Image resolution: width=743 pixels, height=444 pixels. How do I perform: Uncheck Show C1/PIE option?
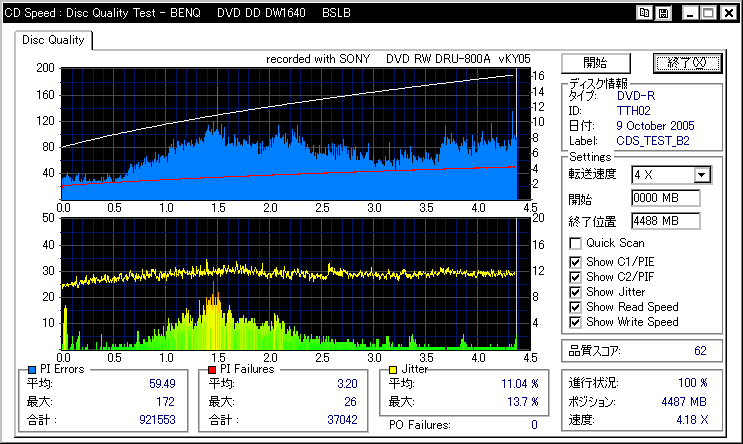[x=575, y=262]
